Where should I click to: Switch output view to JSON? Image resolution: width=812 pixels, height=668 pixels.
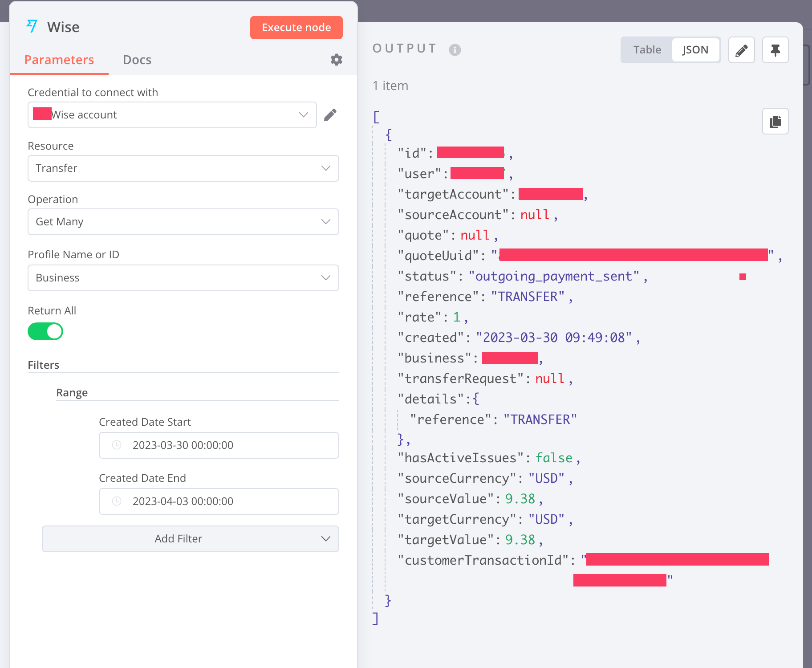point(695,50)
